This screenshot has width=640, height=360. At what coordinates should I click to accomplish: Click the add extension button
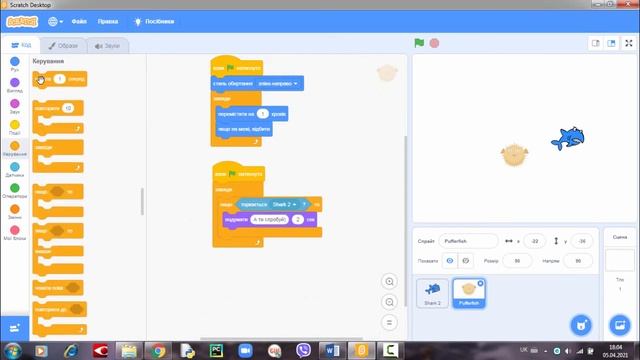[15, 328]
